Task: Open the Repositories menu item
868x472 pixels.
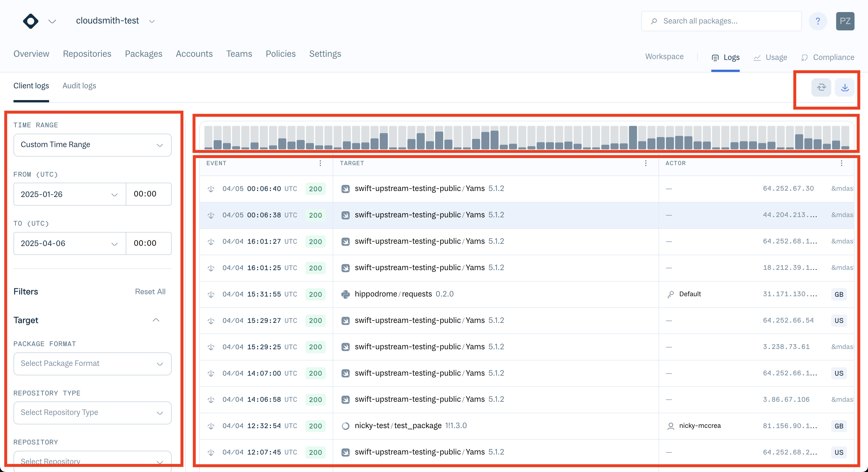Action: 87,54
